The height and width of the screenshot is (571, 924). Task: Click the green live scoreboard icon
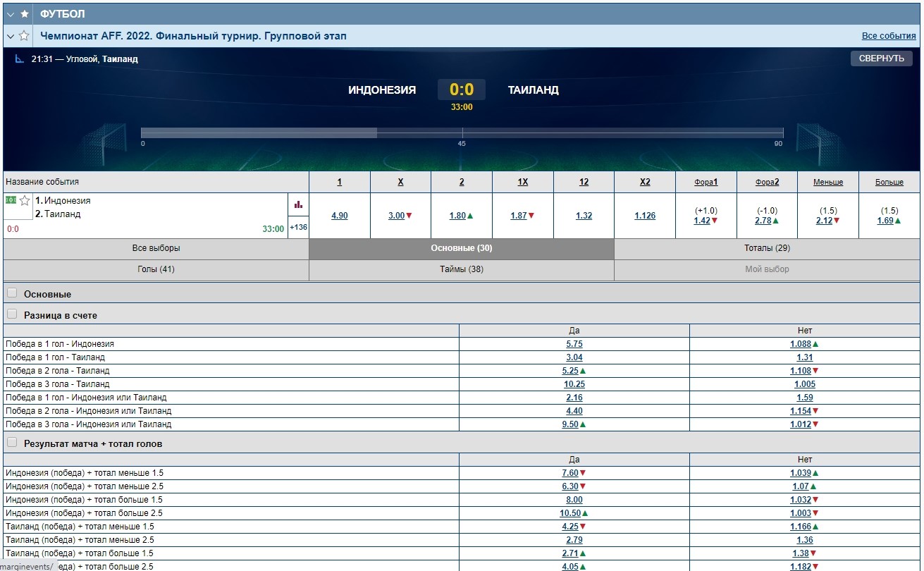point(11,200)
